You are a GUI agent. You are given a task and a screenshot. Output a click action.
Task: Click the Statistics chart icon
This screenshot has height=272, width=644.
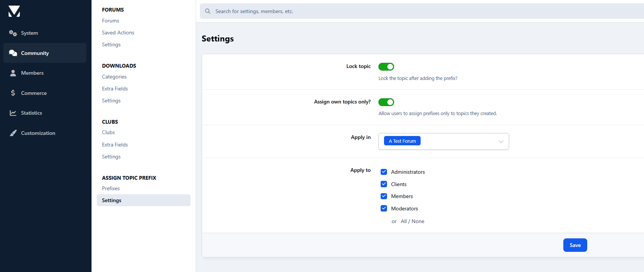point(13,113)
